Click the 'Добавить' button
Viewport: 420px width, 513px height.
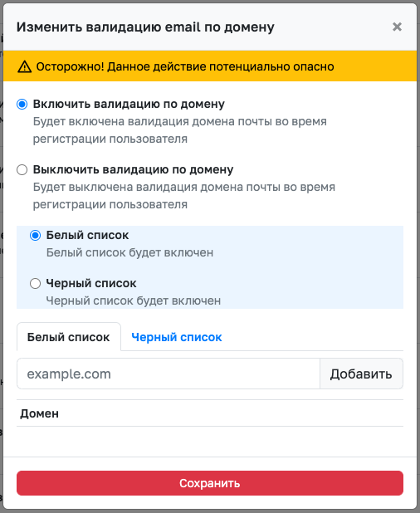pyautogui.click(x=361, y=374)
